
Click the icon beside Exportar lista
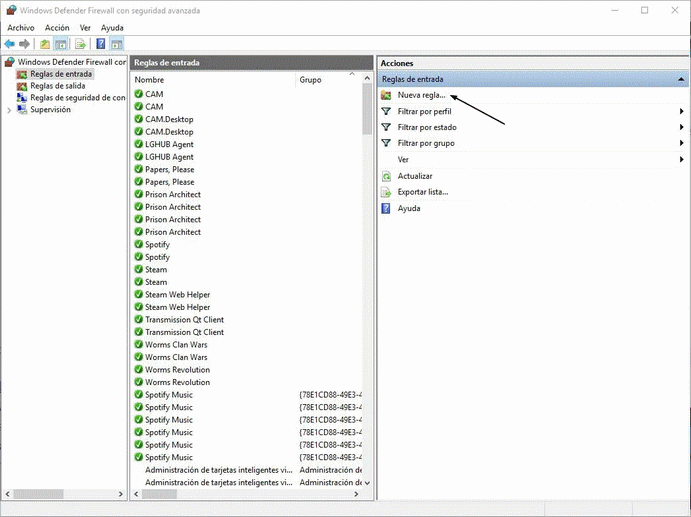pos(386,192)
